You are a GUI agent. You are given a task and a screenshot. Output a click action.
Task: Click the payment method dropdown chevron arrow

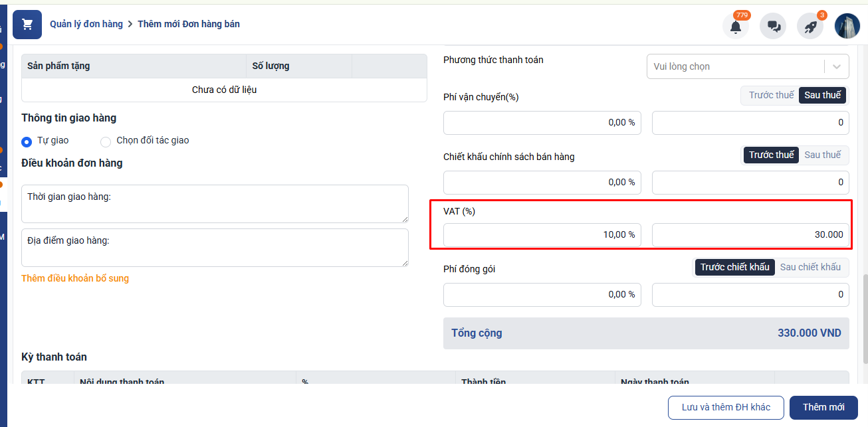837,66
